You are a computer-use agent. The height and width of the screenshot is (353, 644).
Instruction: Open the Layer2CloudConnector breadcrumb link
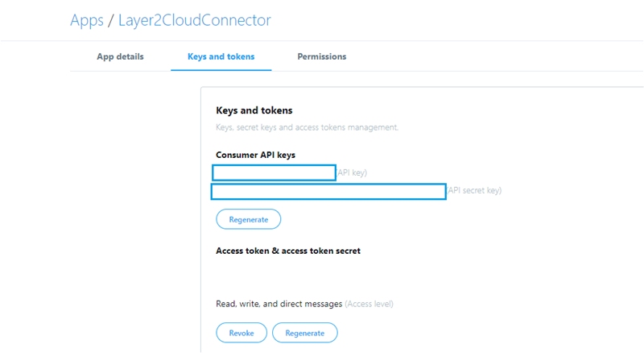pyautogui.click(x=194, y=20)
